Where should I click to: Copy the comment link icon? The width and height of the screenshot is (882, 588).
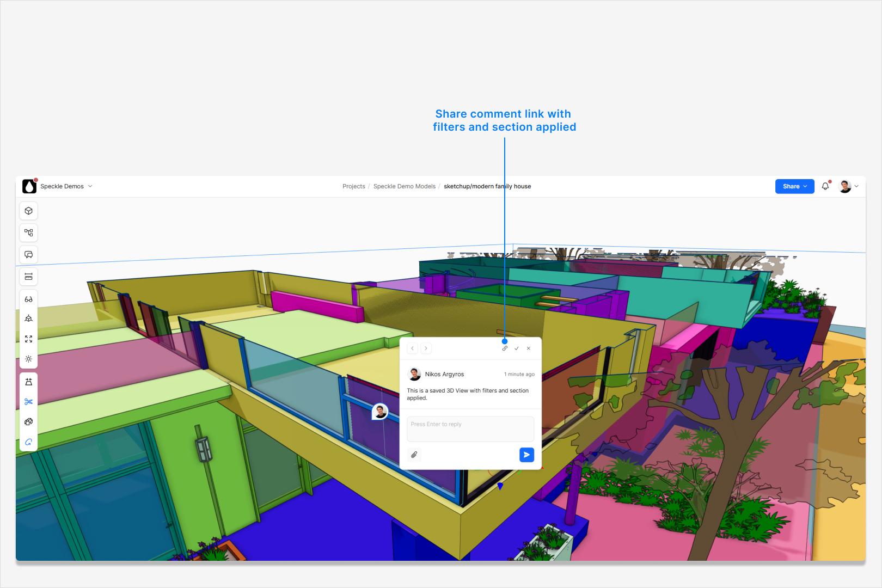click(505, 348)
